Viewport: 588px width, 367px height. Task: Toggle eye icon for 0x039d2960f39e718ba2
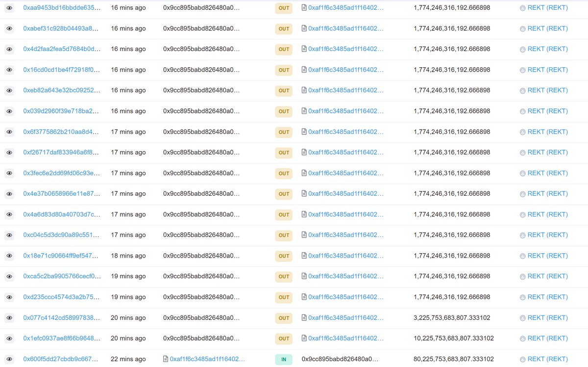coord(9,111)
